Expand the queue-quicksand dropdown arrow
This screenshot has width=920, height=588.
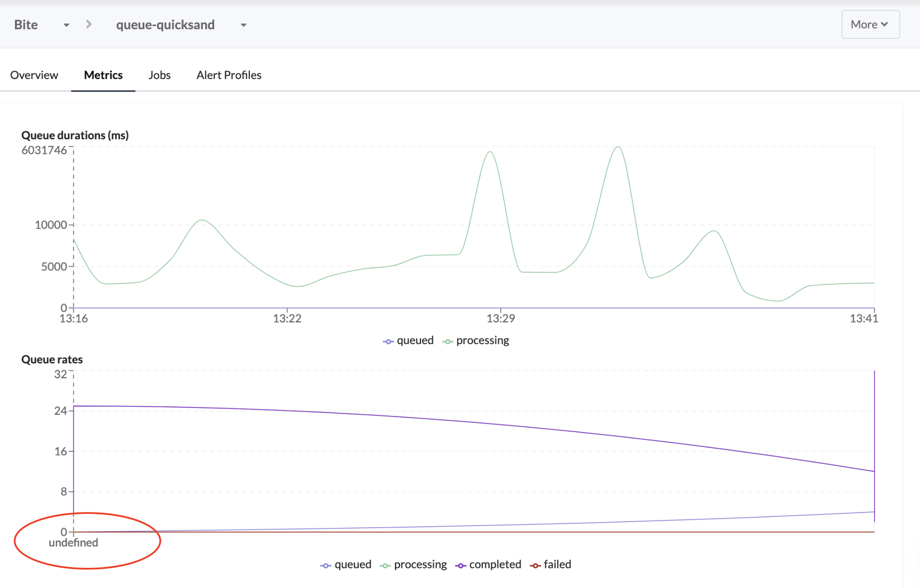tap(243, 25)
